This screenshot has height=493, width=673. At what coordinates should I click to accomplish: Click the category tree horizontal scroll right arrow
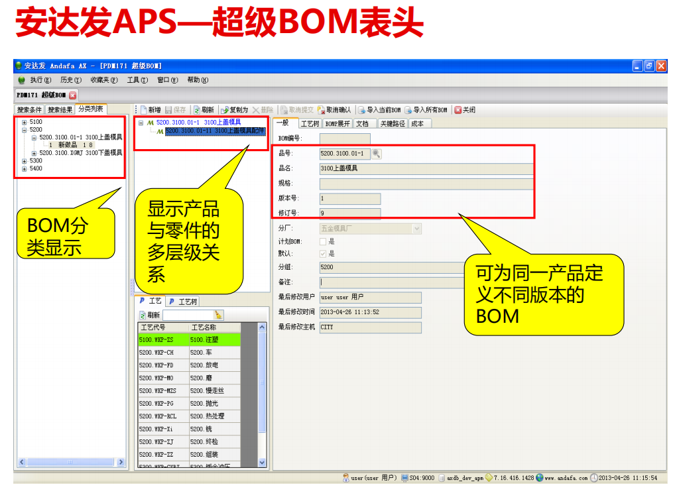pos(121,463)
